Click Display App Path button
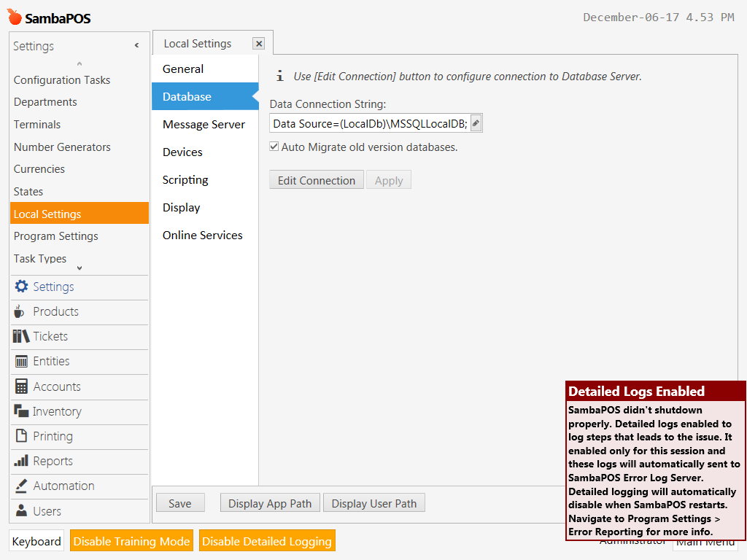The image size is (747, 560). coord(270,503)
